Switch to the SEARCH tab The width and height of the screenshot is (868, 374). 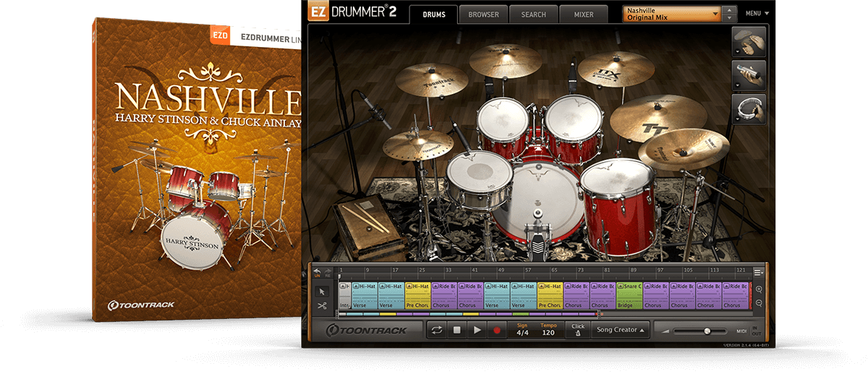533,14
